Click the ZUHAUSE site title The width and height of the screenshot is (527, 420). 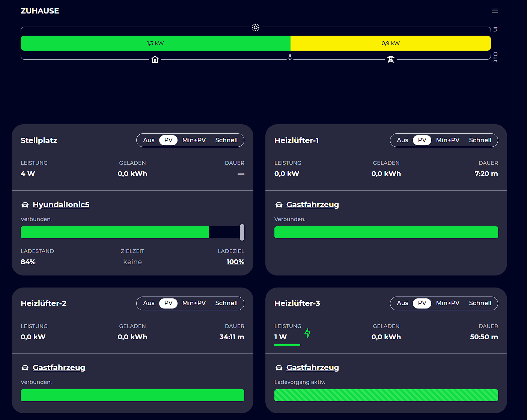point(40,11)
